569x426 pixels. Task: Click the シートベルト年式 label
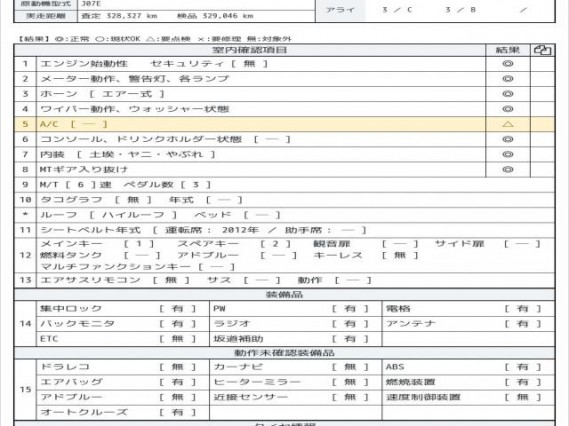(x=90, y=230)
